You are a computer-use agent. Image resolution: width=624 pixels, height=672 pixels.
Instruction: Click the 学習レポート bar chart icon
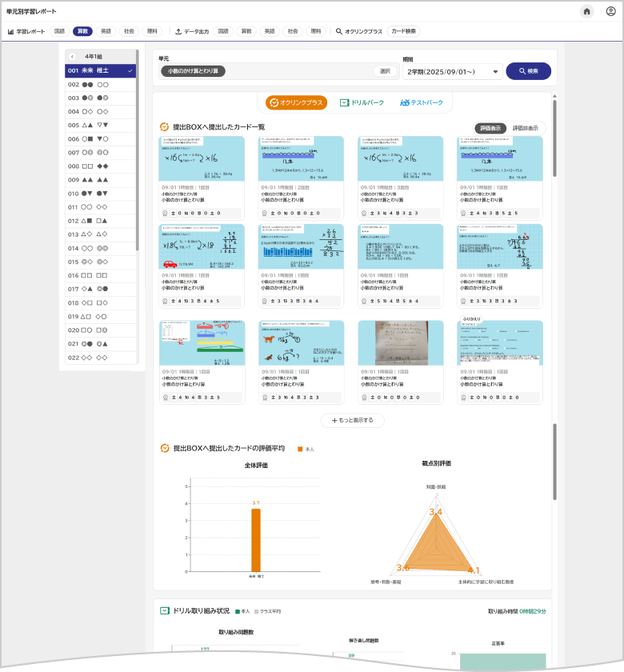pyautogui.click(x=11, y=31)
